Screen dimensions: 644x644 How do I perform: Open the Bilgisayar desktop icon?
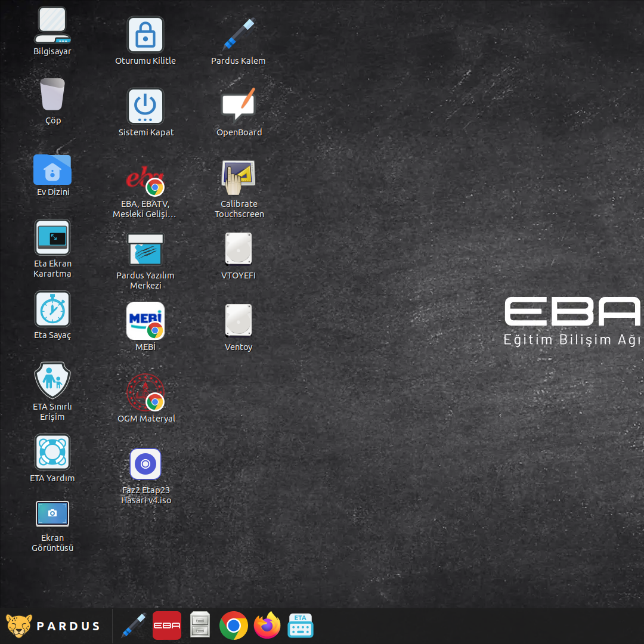click(52, 26)
